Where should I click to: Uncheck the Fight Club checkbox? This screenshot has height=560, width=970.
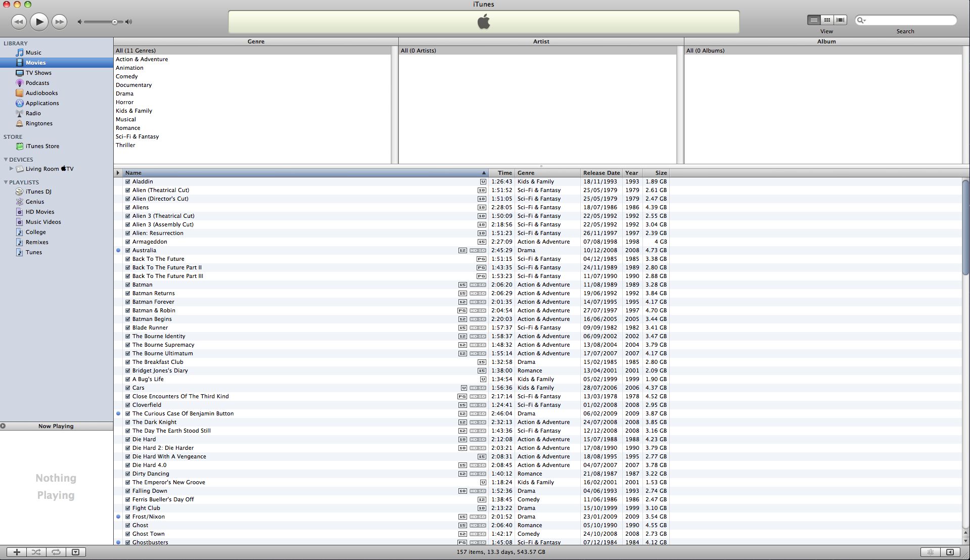pyautogui.click(x=128, y=508)
